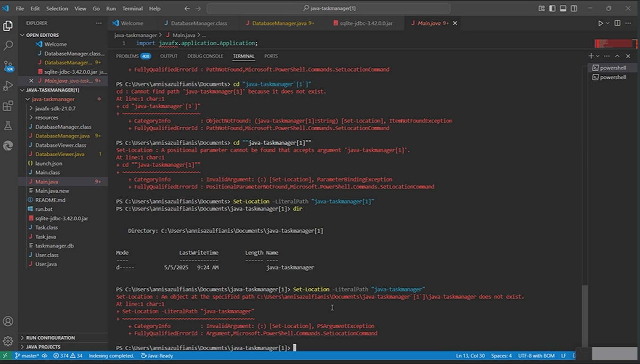Go forward in navigation history
This screenshot has width=640, height=364.
tap(198, 8)
